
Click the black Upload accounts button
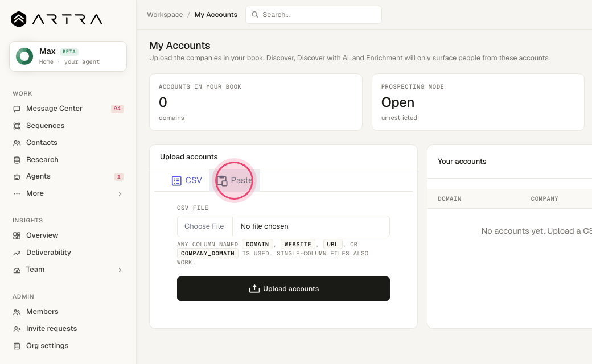pyautogui.click(x=283, y=288)
